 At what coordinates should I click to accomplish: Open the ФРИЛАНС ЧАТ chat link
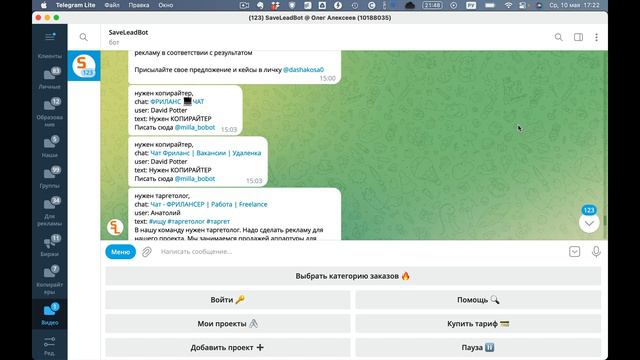(177, 102)
